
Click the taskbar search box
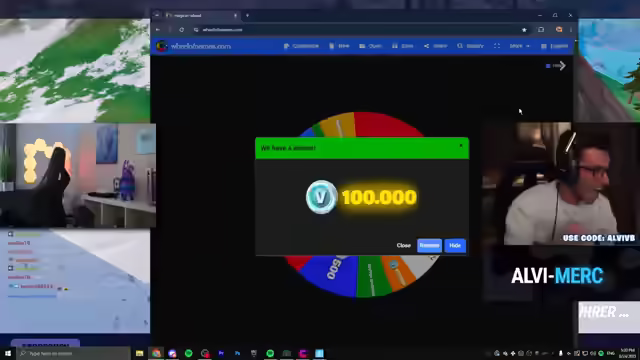(74, 353)
